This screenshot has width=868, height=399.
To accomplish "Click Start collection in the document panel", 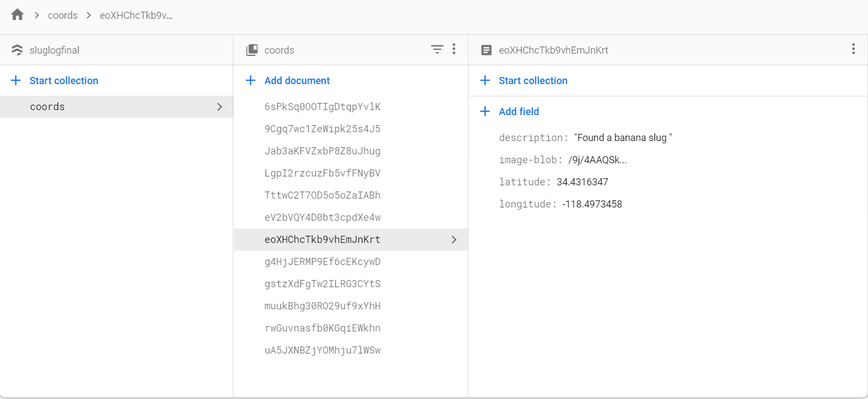I will pyautogui.click(x=533, y=81).
